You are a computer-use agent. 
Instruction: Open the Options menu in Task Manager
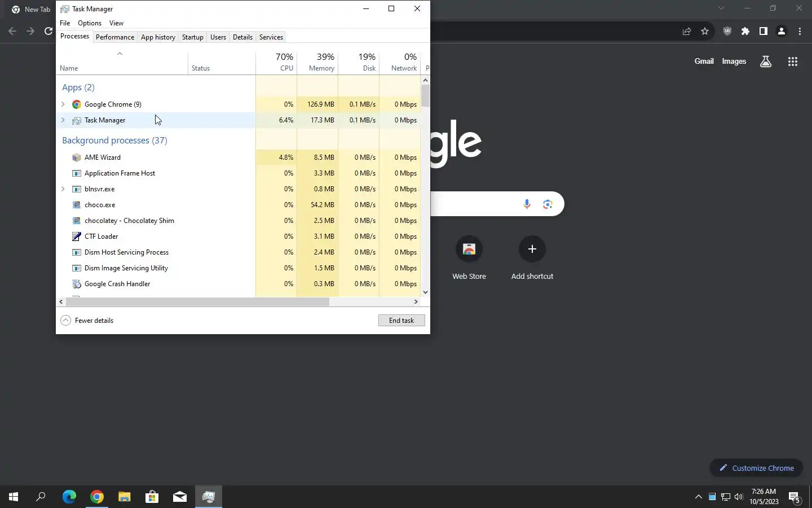90,23
